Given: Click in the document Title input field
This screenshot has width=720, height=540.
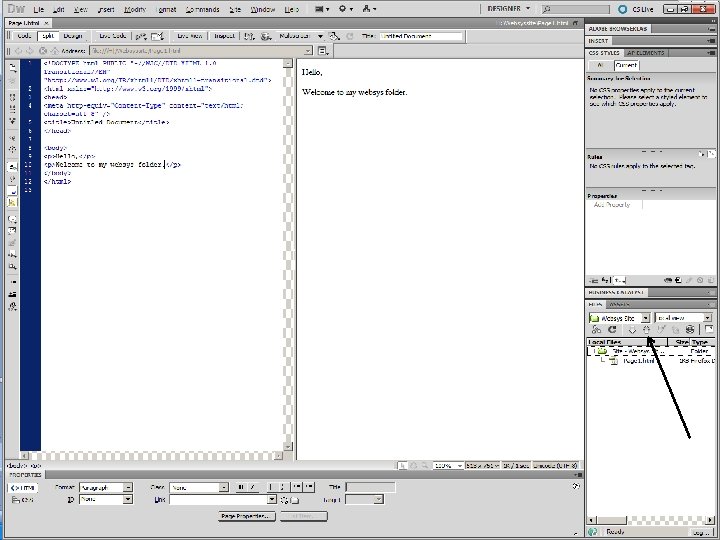Looking at the screenshot, I should pos(420,36).
